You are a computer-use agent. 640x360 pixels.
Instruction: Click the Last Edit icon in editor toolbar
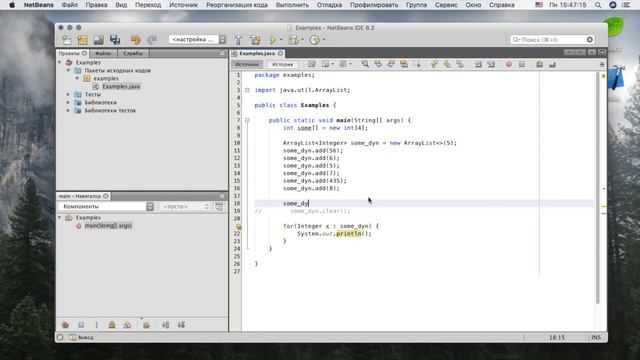(x=312, y=64)
